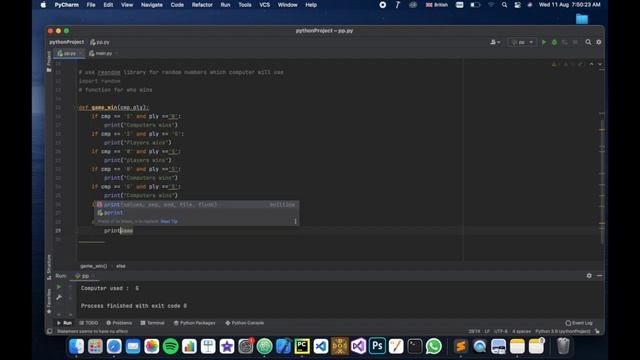Open Photoshop from the Dock
The image size is (640, 360).
pos(377,347)
